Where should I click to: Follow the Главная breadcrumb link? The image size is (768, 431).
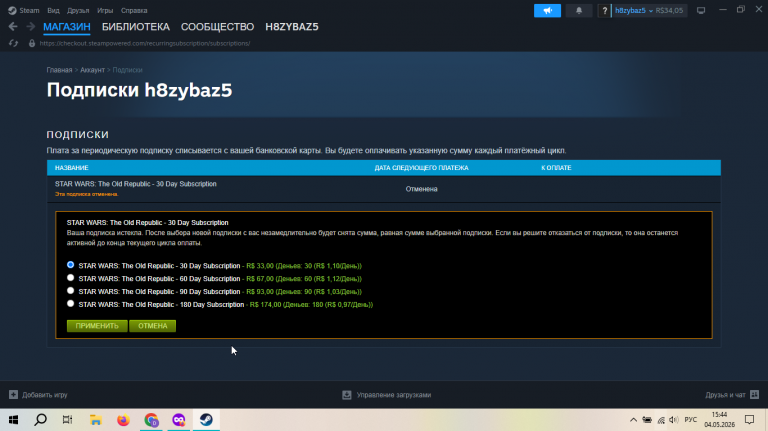59,70
